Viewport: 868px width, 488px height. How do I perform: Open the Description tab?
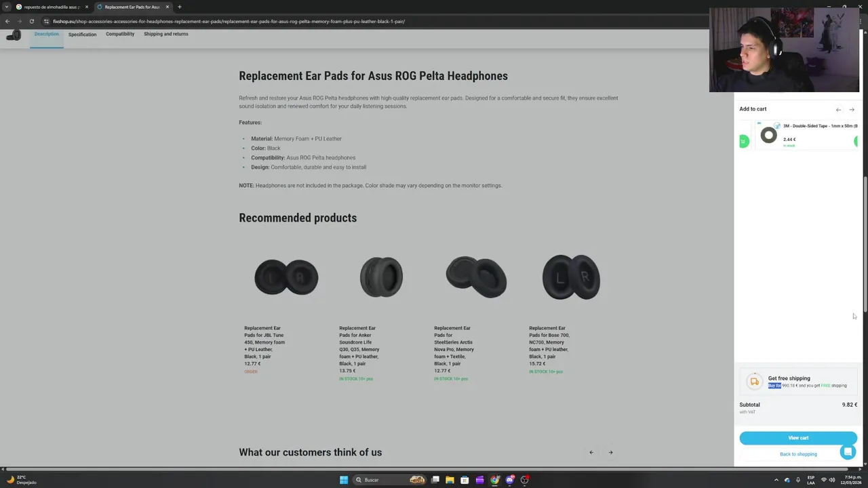pyautogui.click(x=47, y=34)
